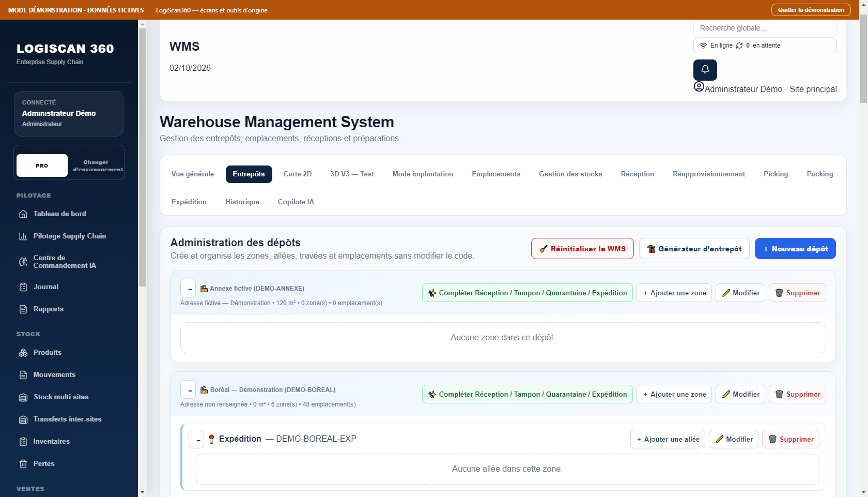Open Pilotage Supply Chain chart icon
This screenshot has height=497, width=868.
[23, 236]
